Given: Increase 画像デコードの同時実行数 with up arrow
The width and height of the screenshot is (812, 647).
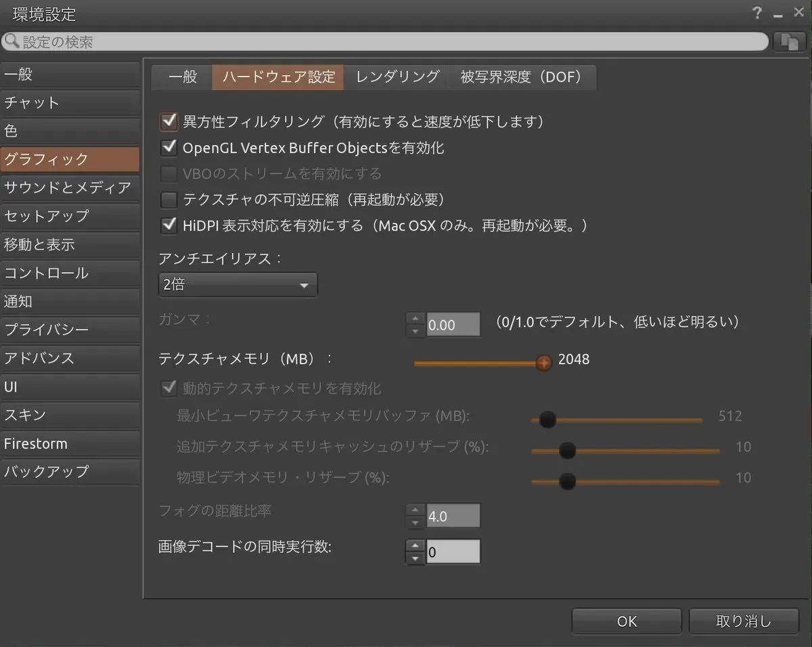Looking at the screenshot, I should [x=415, y=545].
